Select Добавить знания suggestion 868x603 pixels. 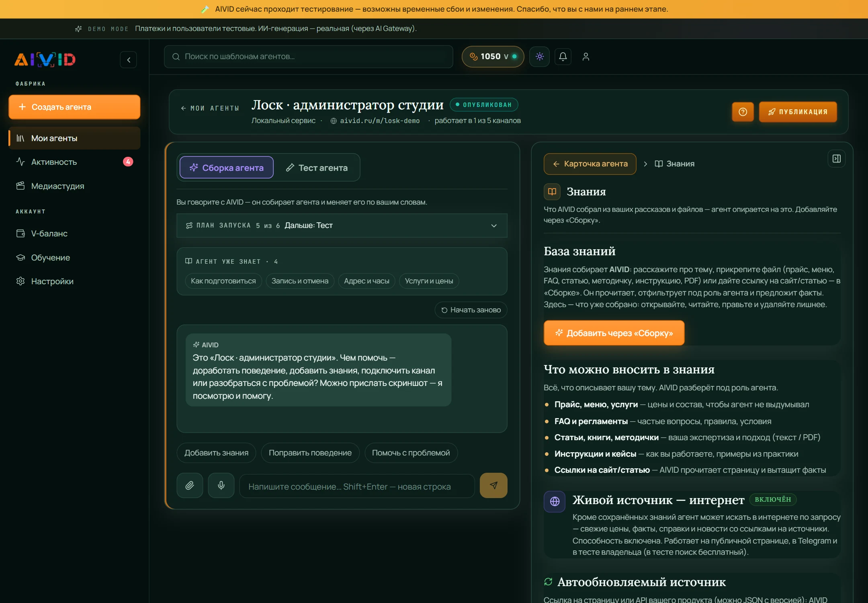tap(216, 453)
